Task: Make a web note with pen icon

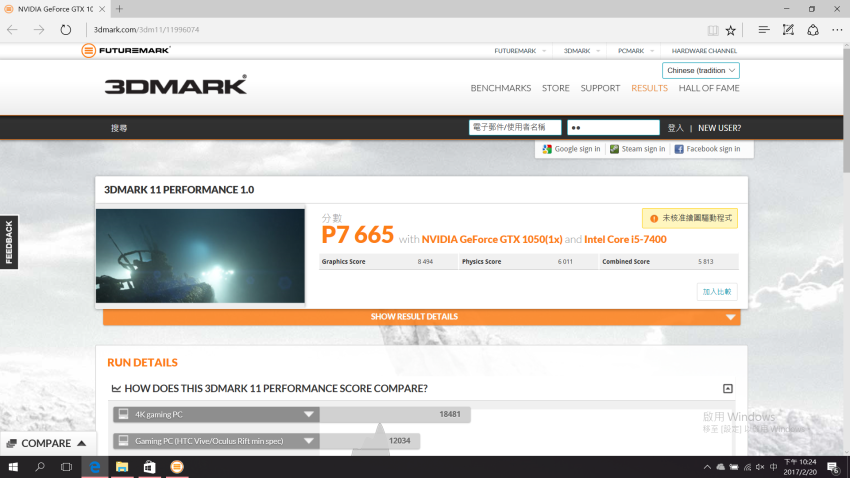Action: pos(788,30)
